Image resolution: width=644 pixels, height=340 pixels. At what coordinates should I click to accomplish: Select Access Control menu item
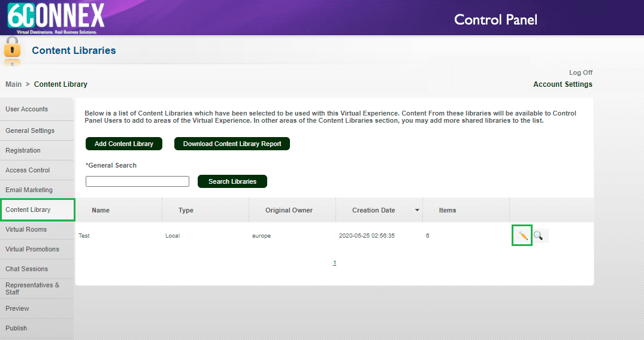click(28, 170)
